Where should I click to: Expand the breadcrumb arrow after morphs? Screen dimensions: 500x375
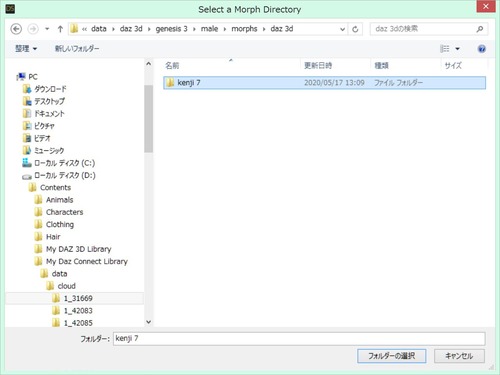(x=264, y=29)
